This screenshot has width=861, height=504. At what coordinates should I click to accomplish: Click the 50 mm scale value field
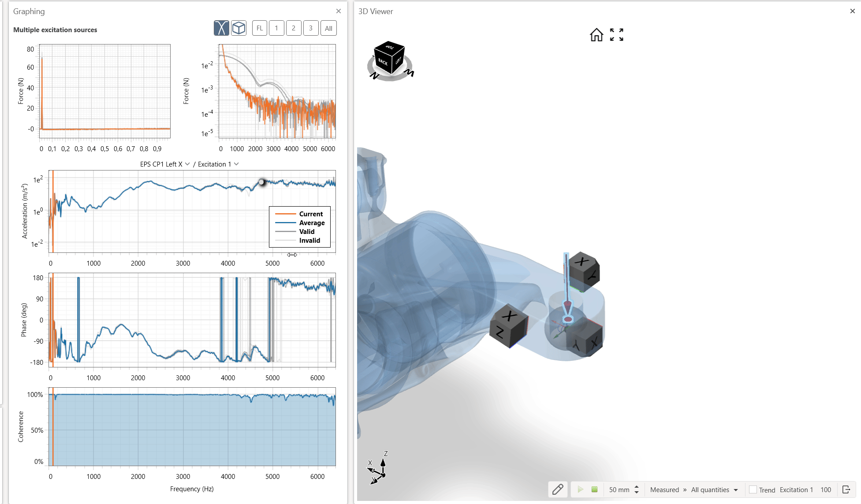tap(619, 489)
